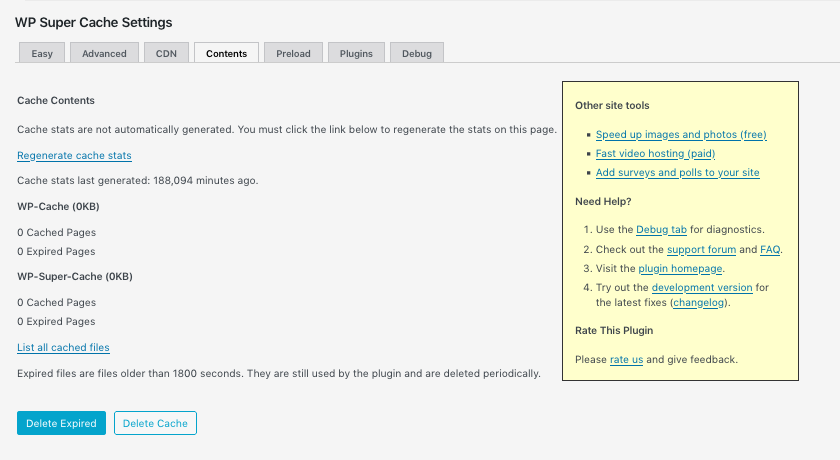Viewport: 840px width, 460px height.
Task: Click the Contents tab
Action: 227,53
